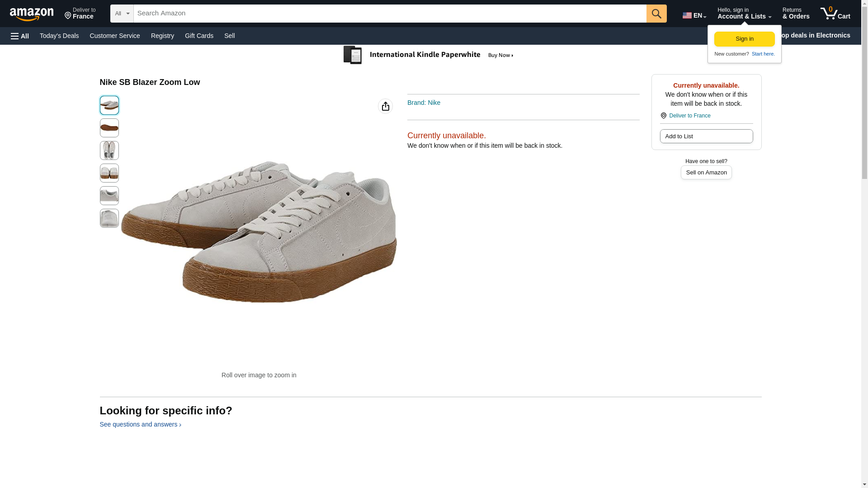This screenshot has height=488, width=868.
Task: Open the Gift Cards section
Action: 199,36
